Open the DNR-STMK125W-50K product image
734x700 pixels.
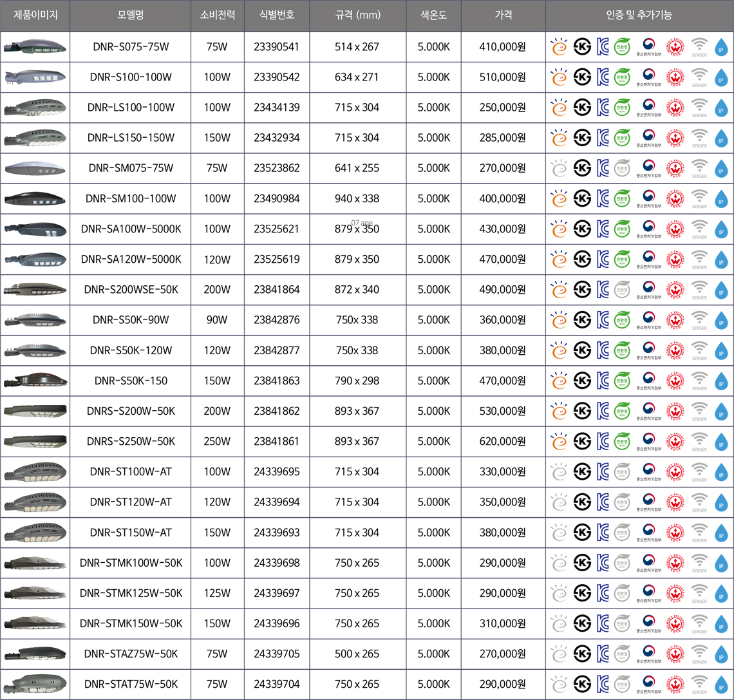[35, 593]
